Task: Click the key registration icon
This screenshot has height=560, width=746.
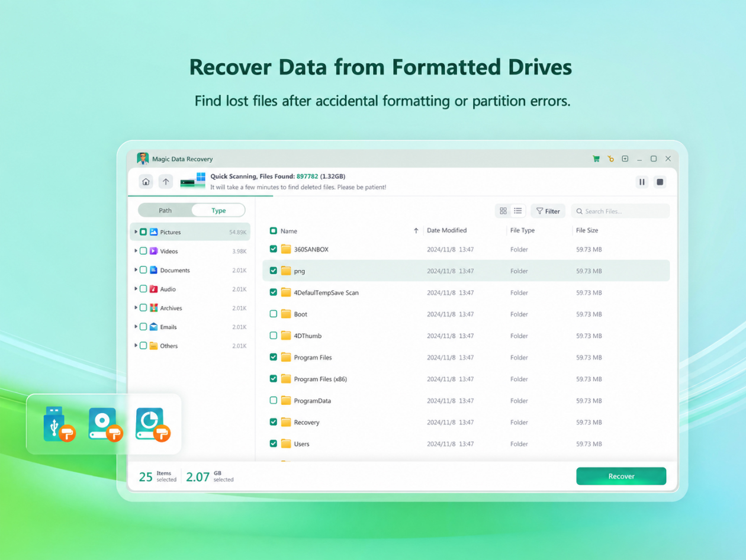Action: click(x=611, y=159)
